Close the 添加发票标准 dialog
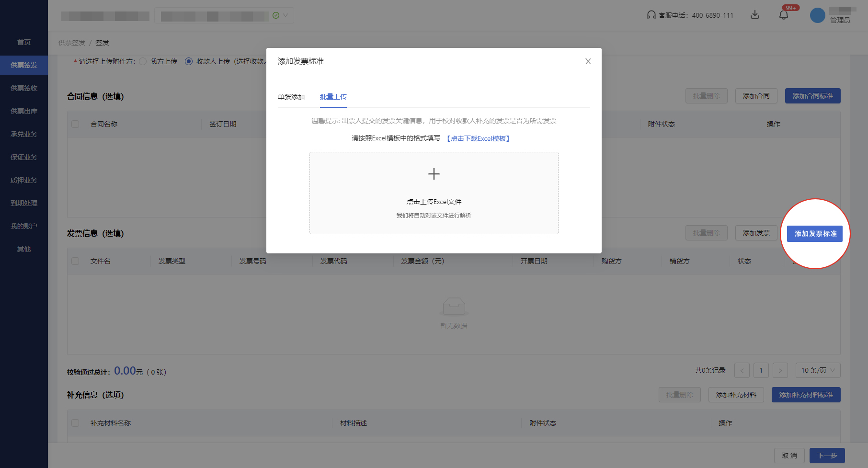Screen dimensions: 868x468 tap(588, 61)
